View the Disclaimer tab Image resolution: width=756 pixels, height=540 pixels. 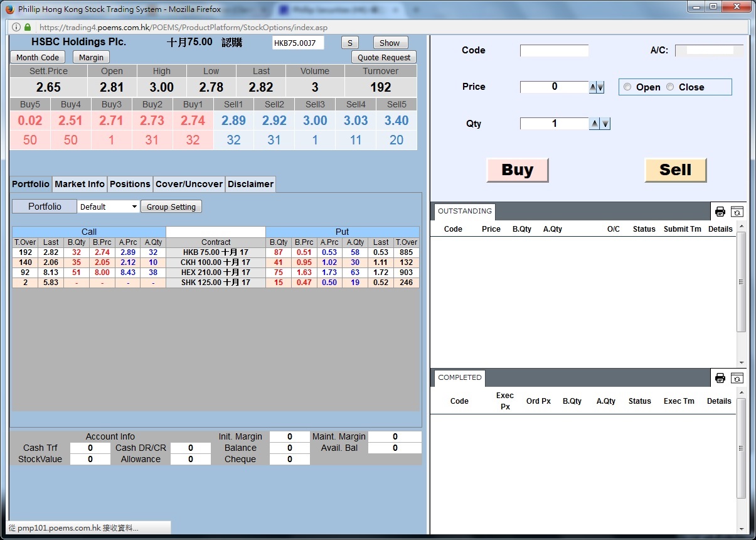click(x=250, y=184)
